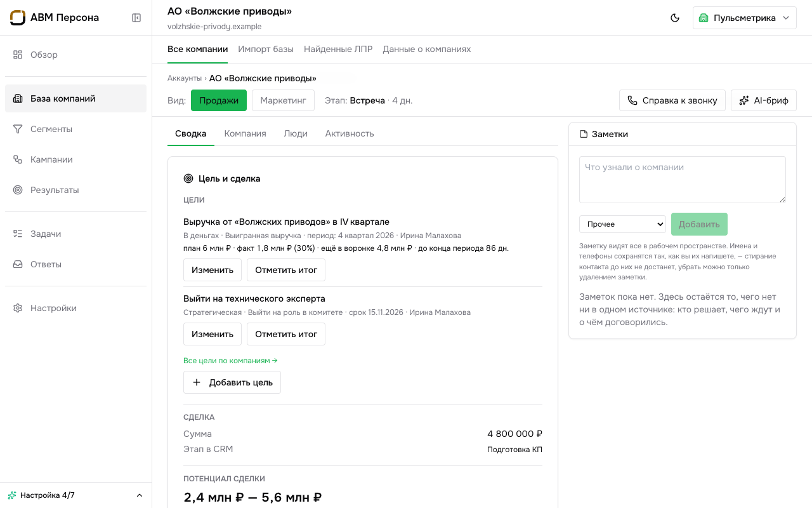The width and height of the screenshot is (812, 508).
Task: Select the Компания tab
Action: coord(245,133)
